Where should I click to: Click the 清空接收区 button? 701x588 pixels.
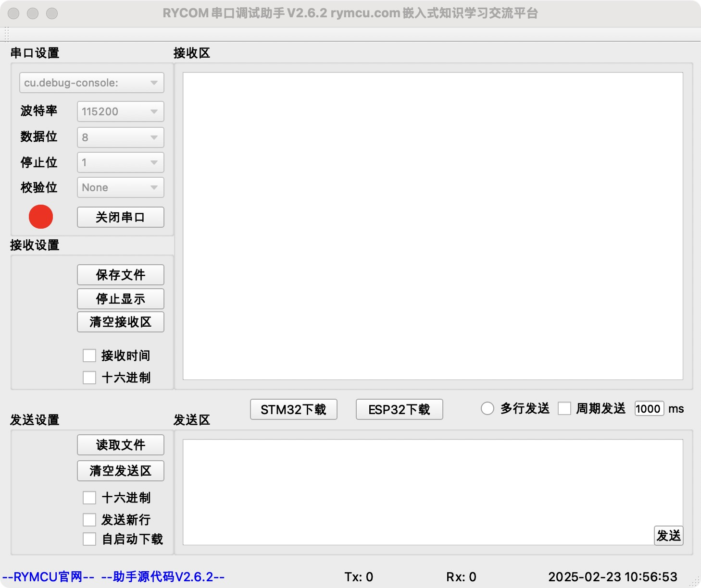pos(120,322)
